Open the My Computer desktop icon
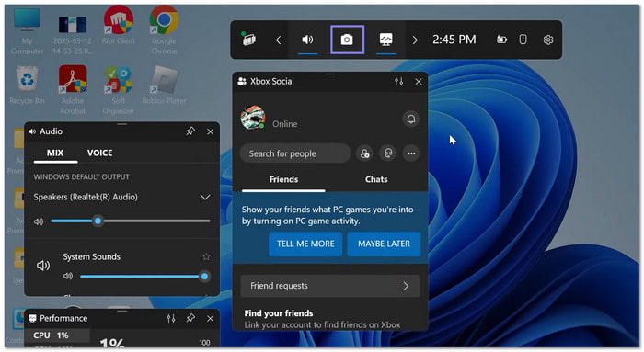644x352 pixels. point(27,30)
